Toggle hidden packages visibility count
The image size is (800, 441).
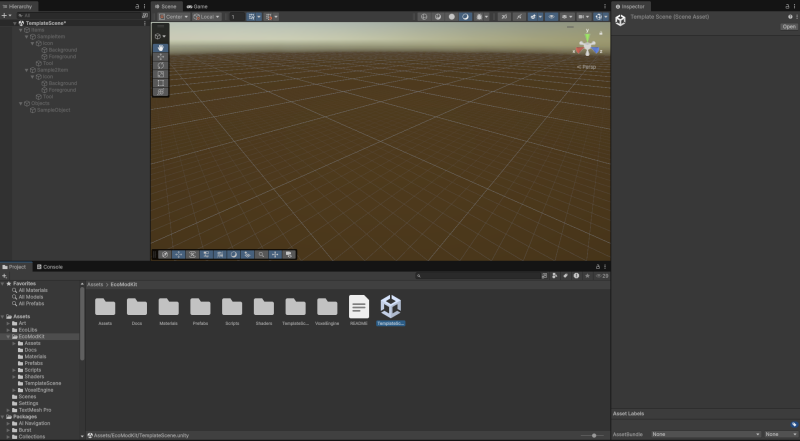point(602,276)
